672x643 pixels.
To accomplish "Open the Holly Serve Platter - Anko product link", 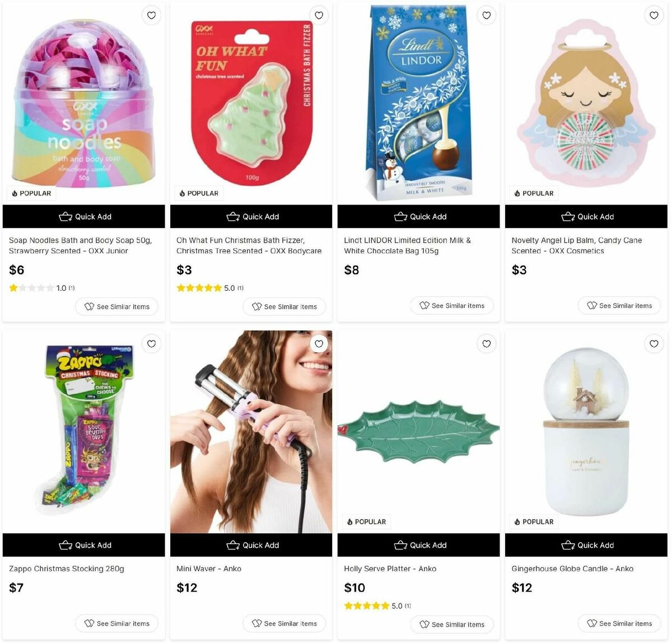I will coord(390,569).
